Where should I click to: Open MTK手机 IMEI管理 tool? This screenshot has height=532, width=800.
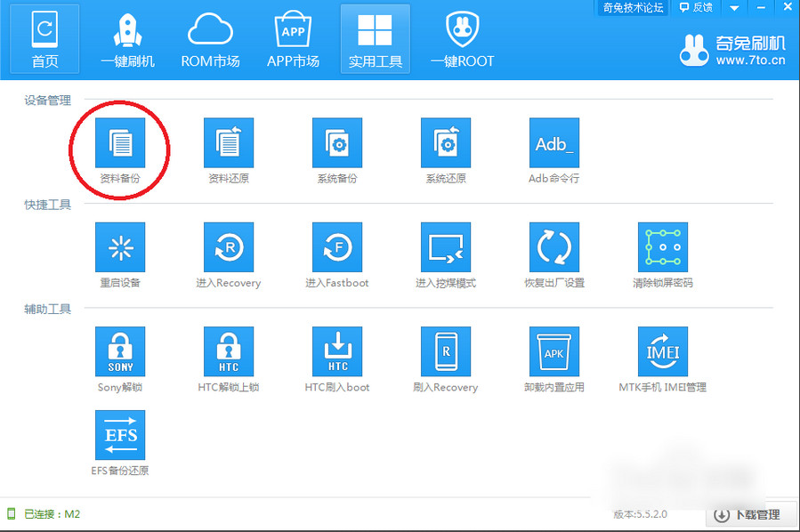[x=663, y=351]
